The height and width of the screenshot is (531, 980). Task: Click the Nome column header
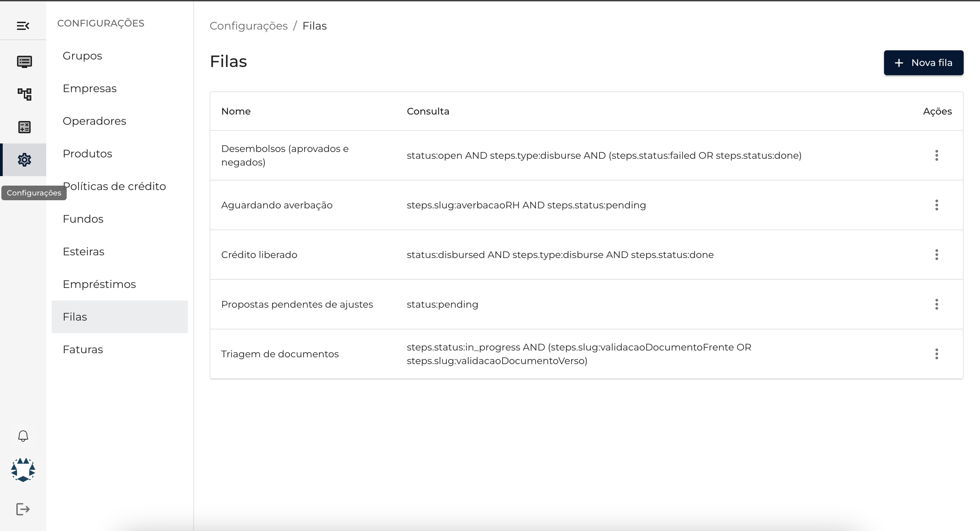pyautogui.click(x=236, y=112)
